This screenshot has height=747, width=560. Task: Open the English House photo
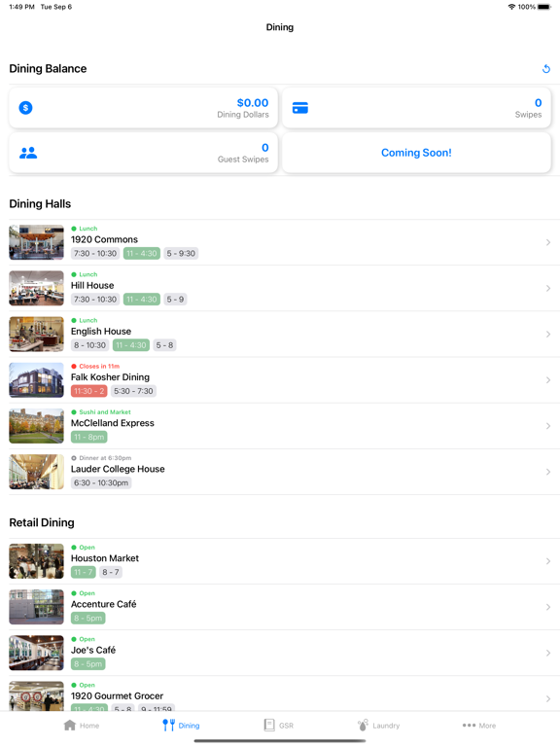(36, 334)
